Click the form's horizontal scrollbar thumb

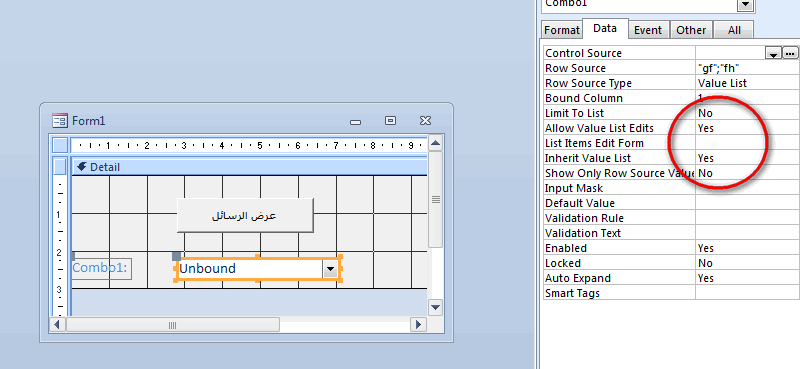pyautogui.click(x=172, y=325)
